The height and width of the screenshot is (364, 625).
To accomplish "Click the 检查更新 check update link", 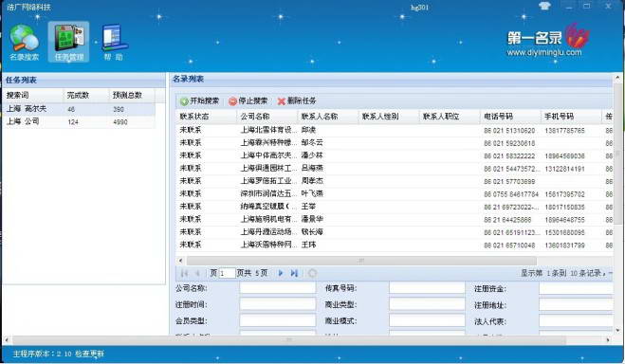I will pyautogui.click(x=89, y=354).
